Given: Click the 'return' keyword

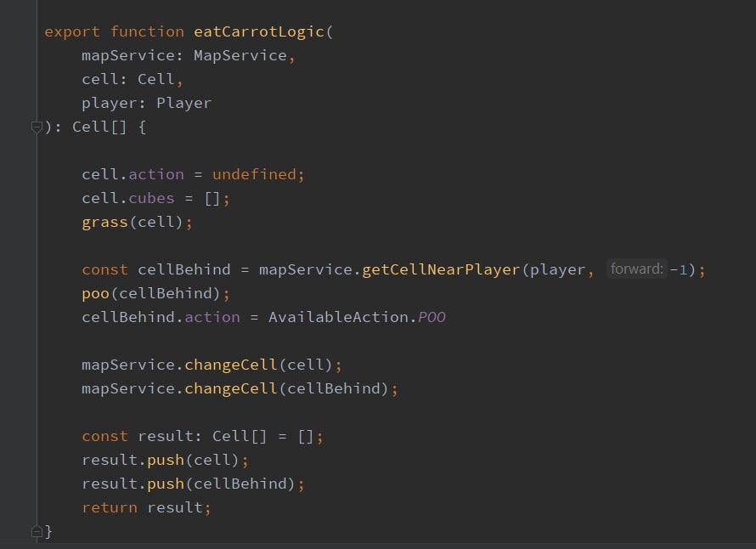Looking at the screenshot, I should click(x=110, y=507).
